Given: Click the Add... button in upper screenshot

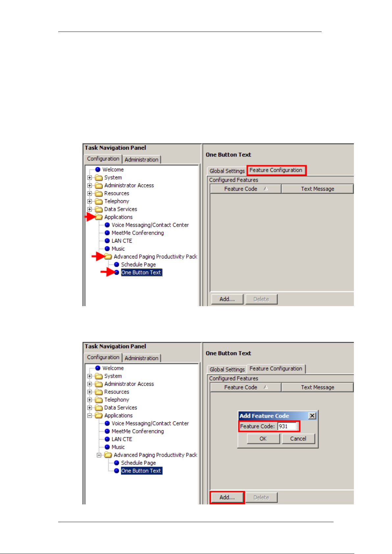Looking at the screenshot, I should (x=227, y=299).
